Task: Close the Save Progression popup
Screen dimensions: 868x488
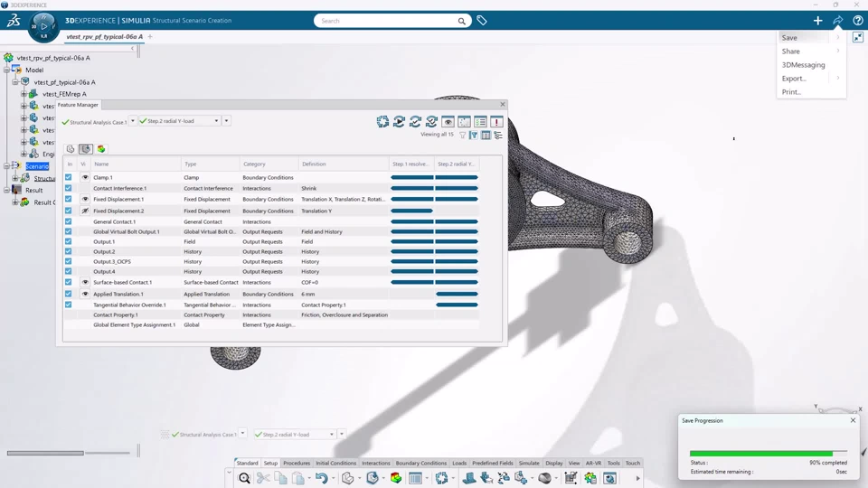Action: point(853,420)
